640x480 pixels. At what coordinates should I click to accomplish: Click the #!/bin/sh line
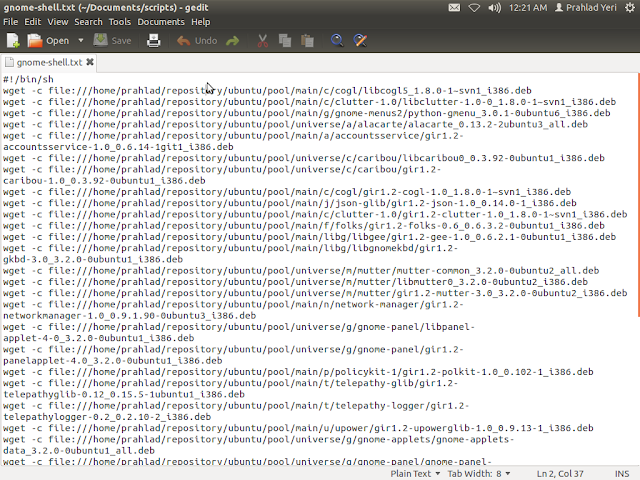(28, 79)
